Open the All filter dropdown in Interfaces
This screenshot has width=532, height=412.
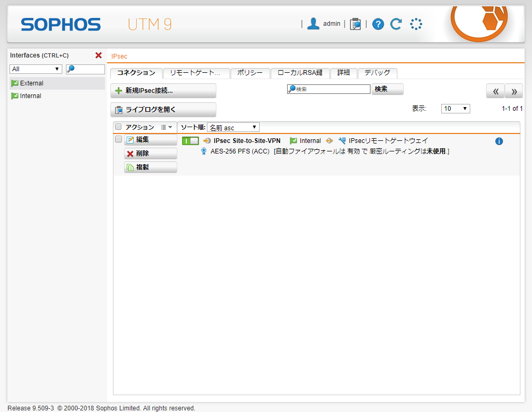click(36, 69)
